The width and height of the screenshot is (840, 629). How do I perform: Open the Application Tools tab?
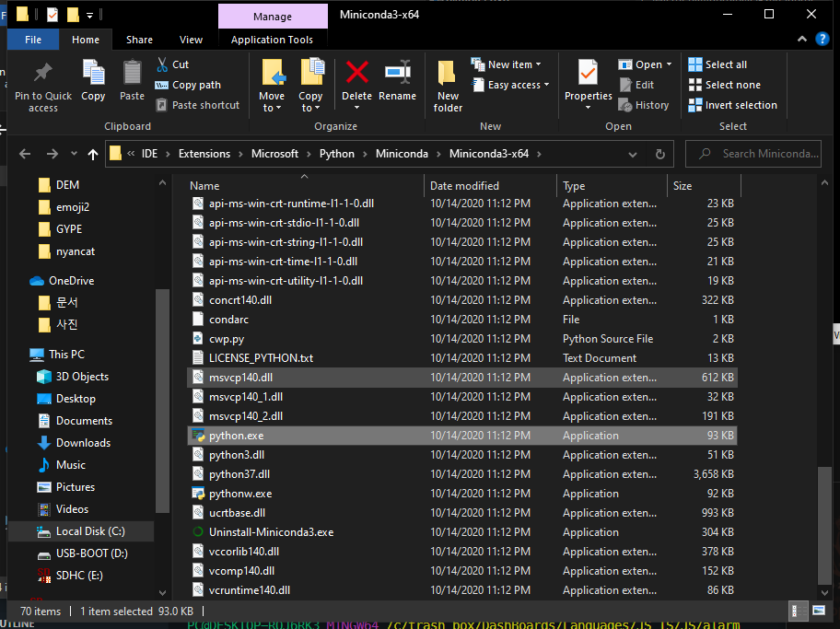pyautogui.click(x=272, y=40)
